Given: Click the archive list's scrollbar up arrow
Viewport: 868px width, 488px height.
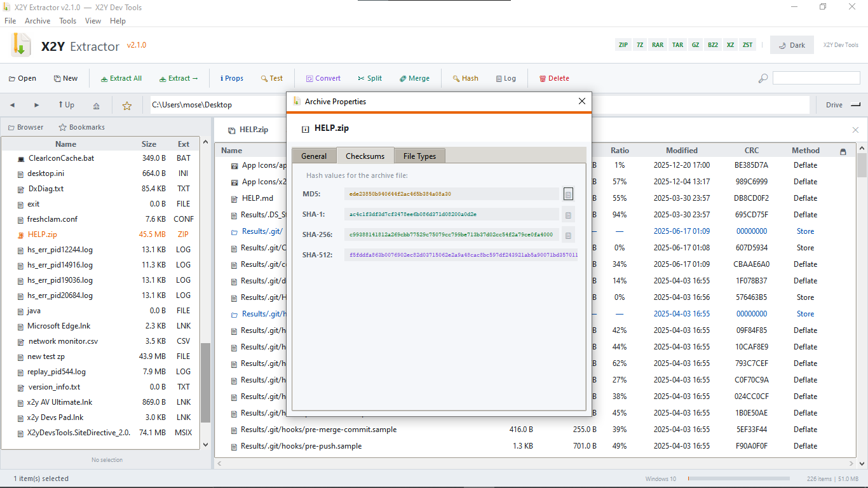Looking at the screenshot, I should (x=862, y=149).
